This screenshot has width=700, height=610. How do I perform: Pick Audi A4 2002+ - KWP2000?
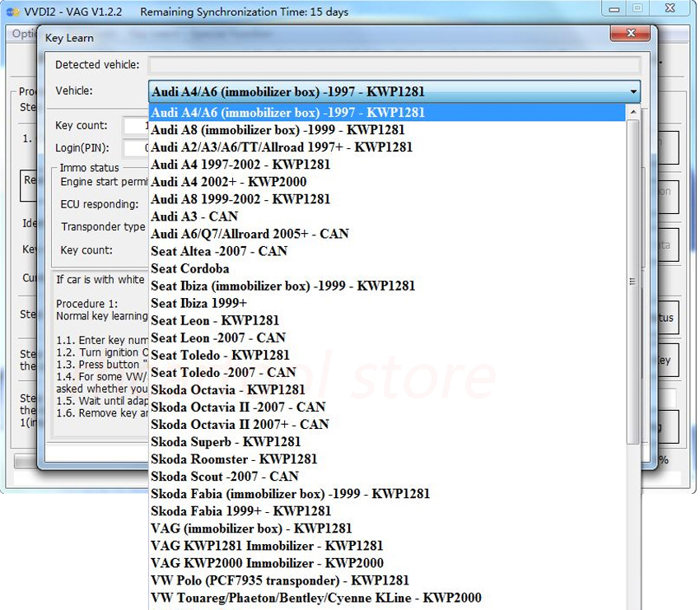(387, 182)
